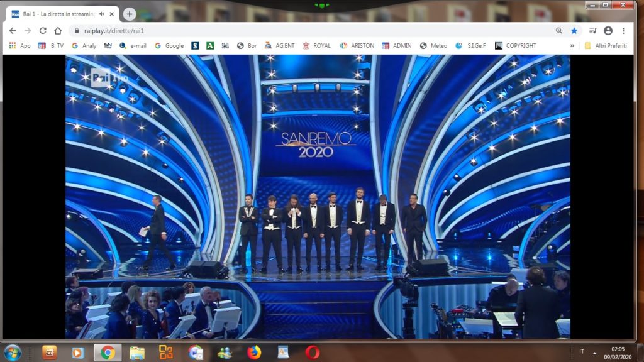This screenshot has height=362, width=644.
Task: Open the zoom magnifier in address bar
Action: [x=558, y=30]
